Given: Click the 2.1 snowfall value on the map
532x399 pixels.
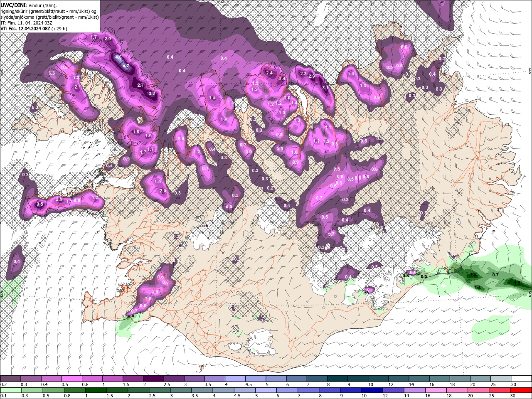Looking at the screenshot, I should [77, 87].
